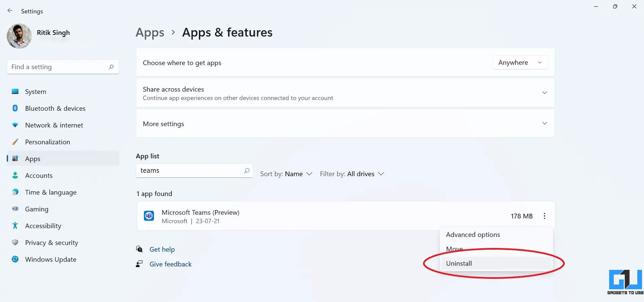Expand More settings section

[345, 123]
